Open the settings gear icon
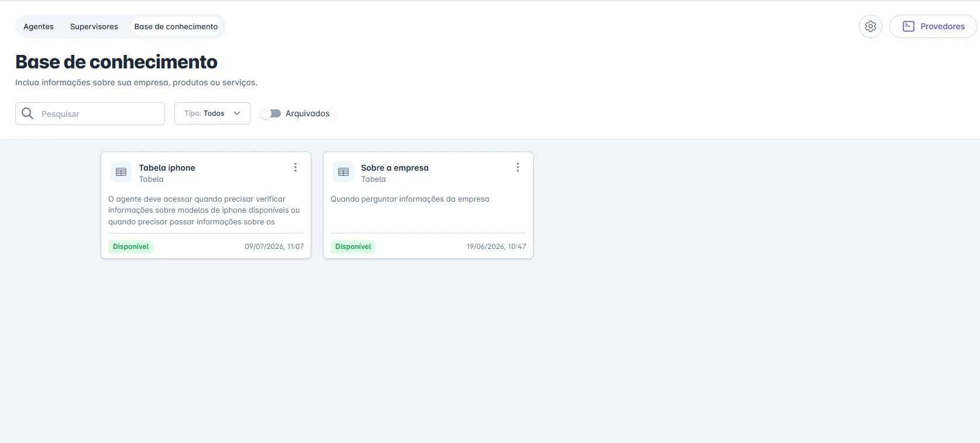The image size is (980, 443). point(871,26)
